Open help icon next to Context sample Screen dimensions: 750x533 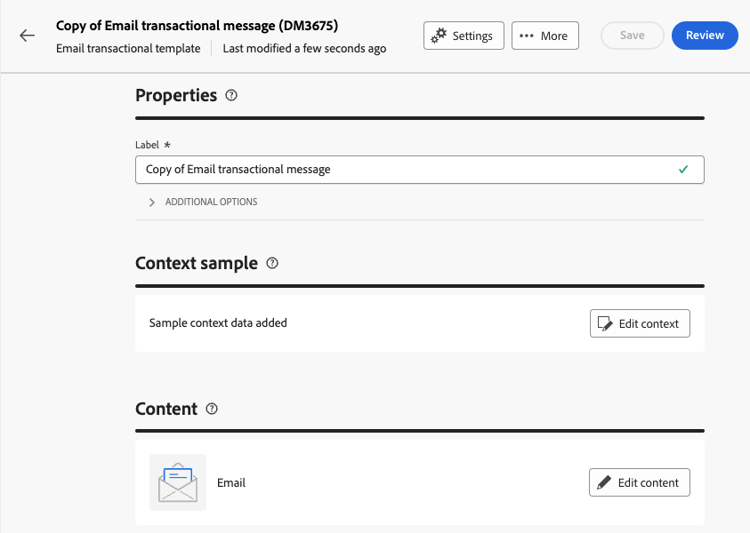(x=272, y=263)
